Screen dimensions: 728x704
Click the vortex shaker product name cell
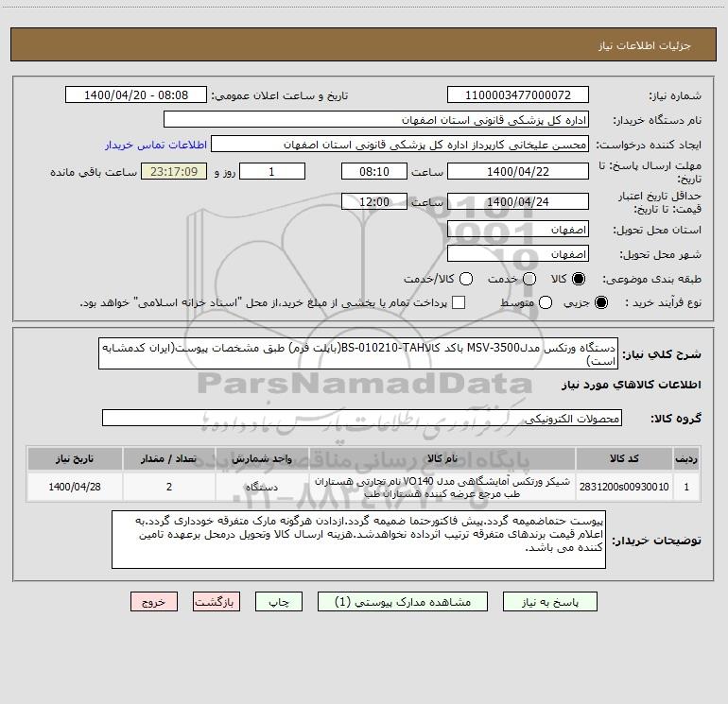pyautogui.click(x=442, y=487)
